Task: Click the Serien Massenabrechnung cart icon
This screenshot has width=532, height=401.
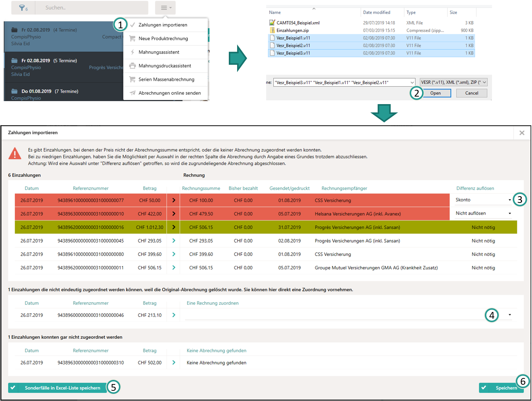Action: click(133, 79)
